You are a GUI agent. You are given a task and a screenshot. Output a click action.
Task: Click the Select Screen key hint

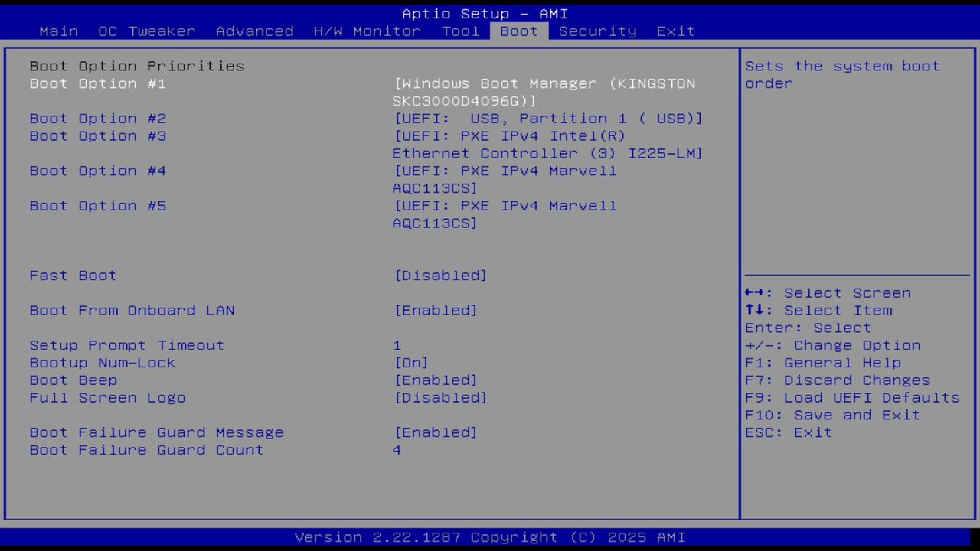(x=828, y=293)
